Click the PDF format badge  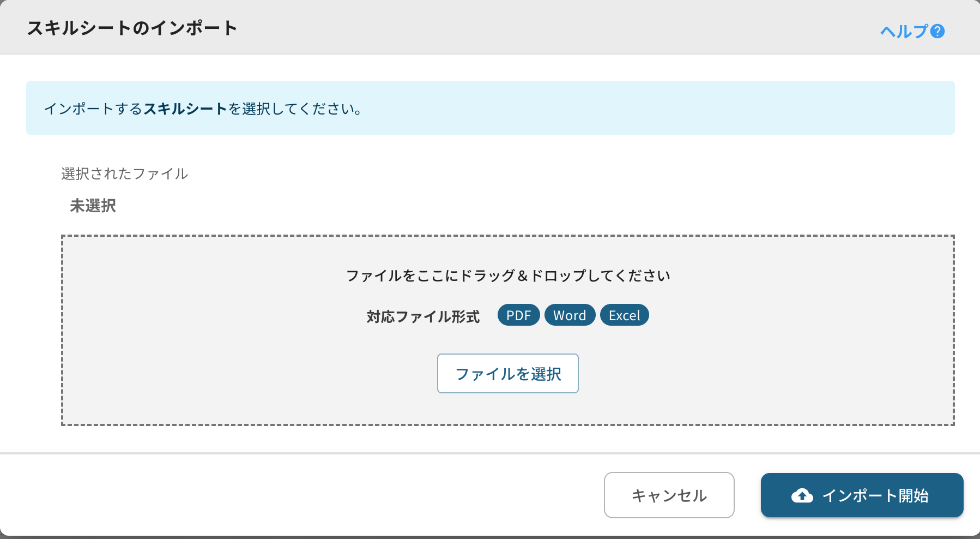518,315
